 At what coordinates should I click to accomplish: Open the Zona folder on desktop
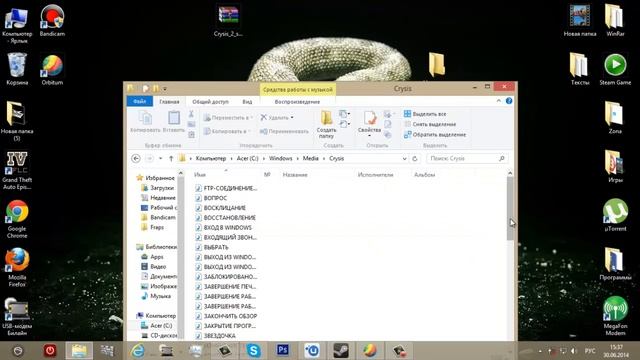(x=615, y=118)
